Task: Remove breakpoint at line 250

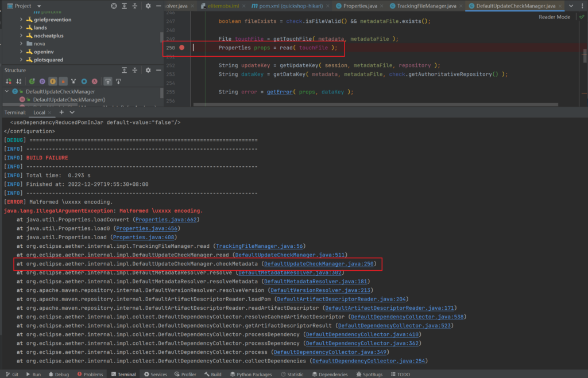Action: (x=181, y=48)
